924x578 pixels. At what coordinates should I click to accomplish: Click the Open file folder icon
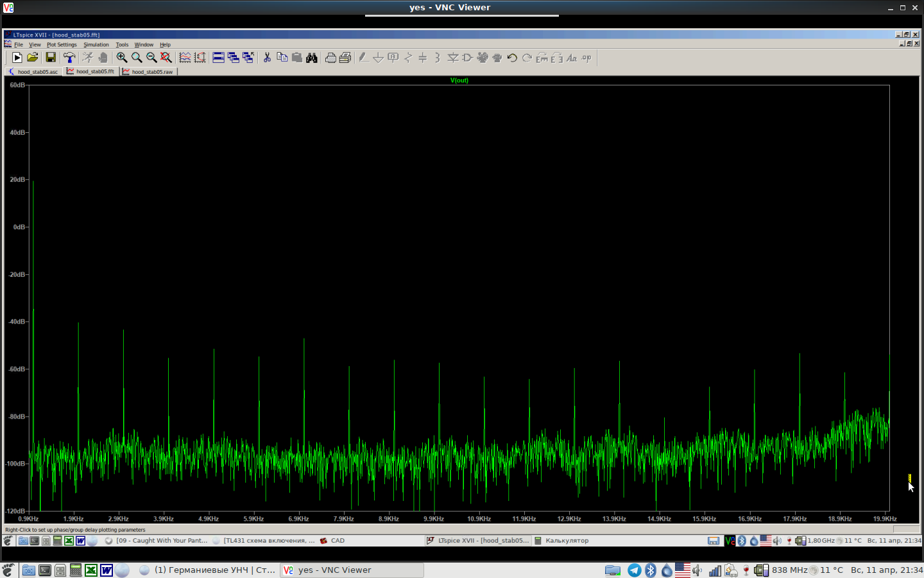coord(33,58)
